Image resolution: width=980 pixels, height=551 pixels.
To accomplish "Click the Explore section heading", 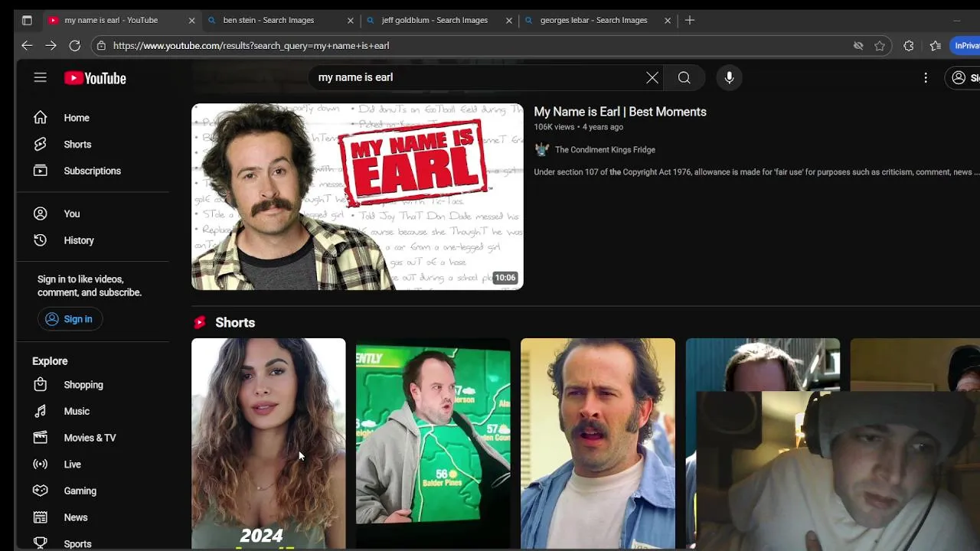I will click(x=50, y=361).
